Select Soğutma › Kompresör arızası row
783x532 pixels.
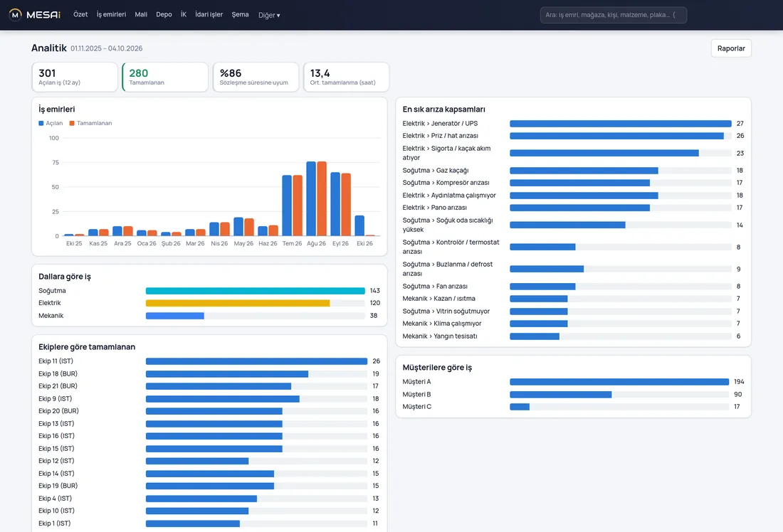(x=573, y=183)
